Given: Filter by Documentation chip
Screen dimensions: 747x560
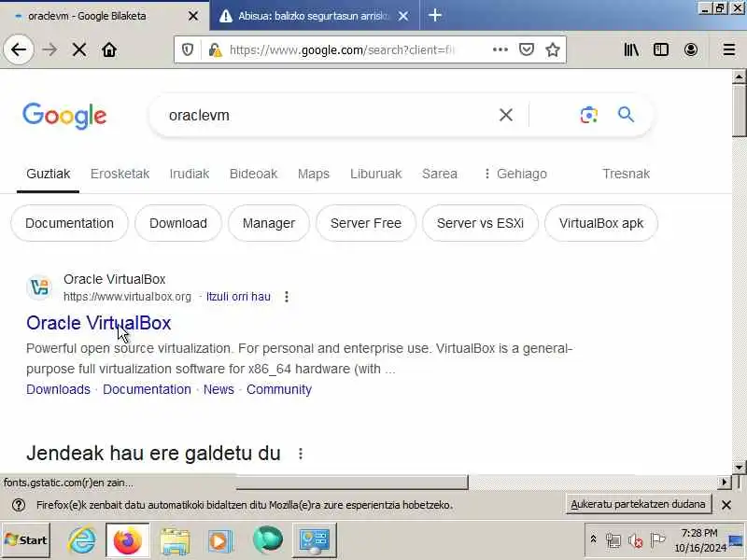Looking at the screenshot, I should tap(69, 223).
